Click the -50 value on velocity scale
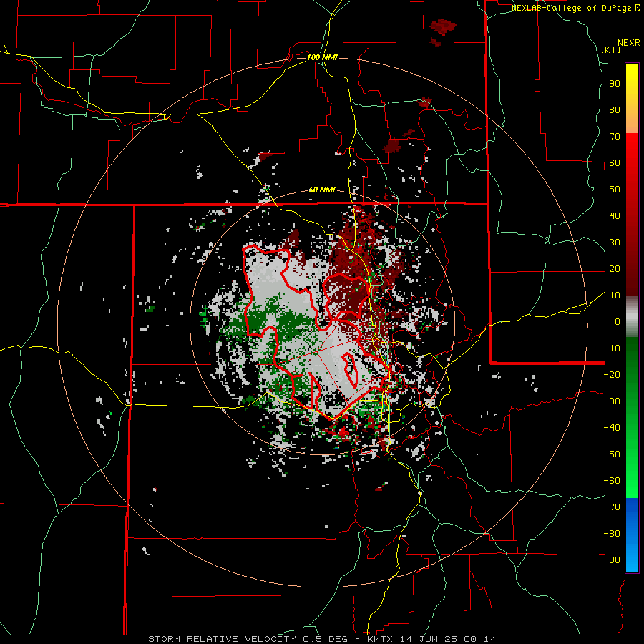The image size is (644, 644). point(612,454)
